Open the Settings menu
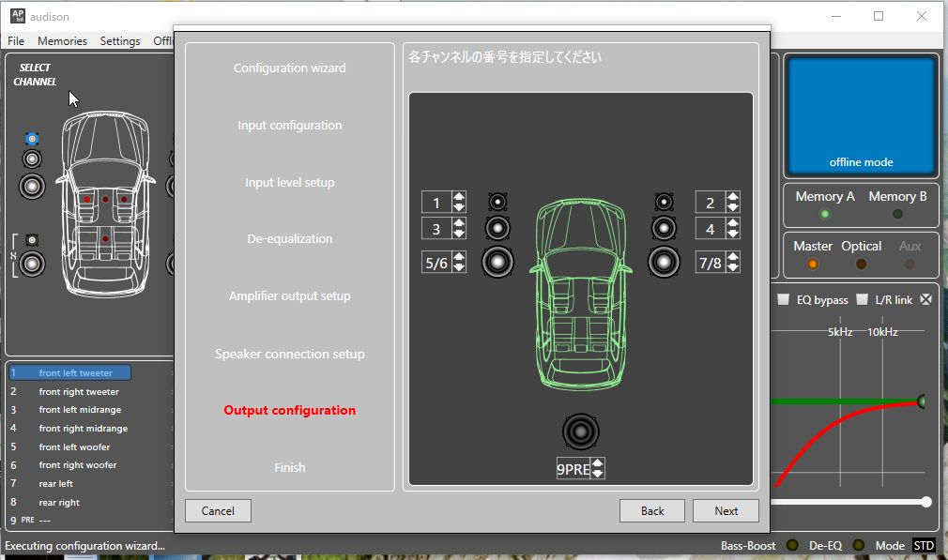948x560 pixels. (x=120, y=40)
